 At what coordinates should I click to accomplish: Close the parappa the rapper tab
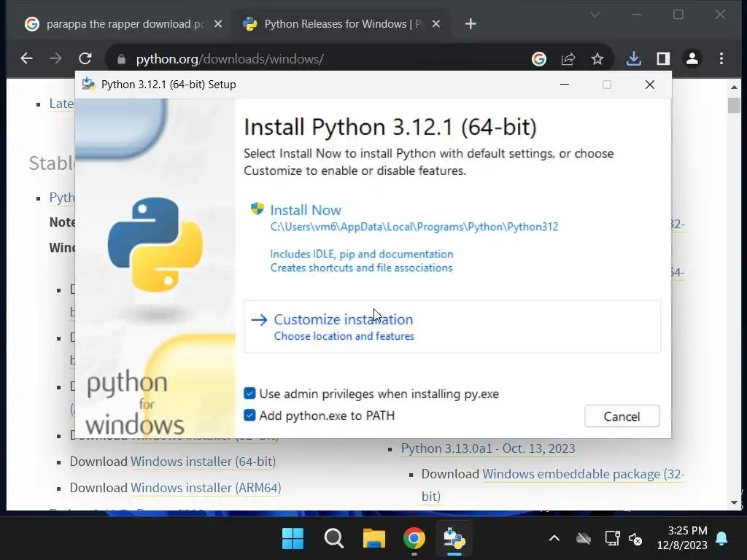coord(217,24)
